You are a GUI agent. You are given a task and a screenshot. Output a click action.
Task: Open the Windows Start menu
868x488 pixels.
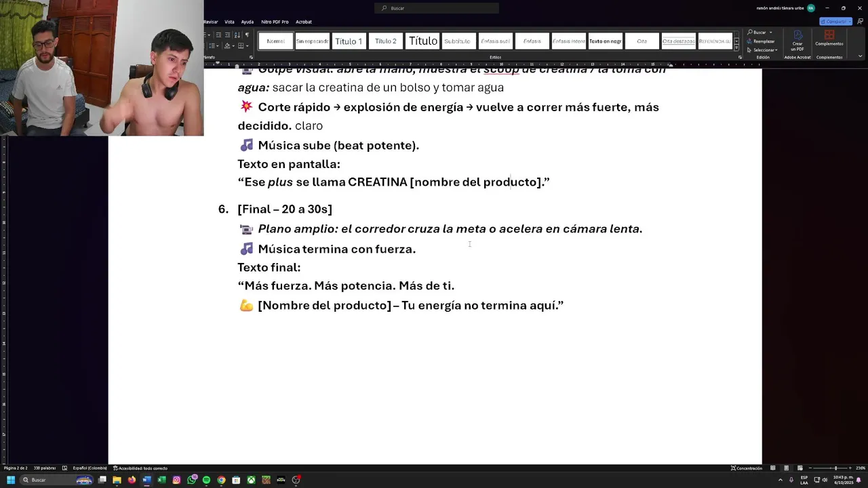click(11, 480)
